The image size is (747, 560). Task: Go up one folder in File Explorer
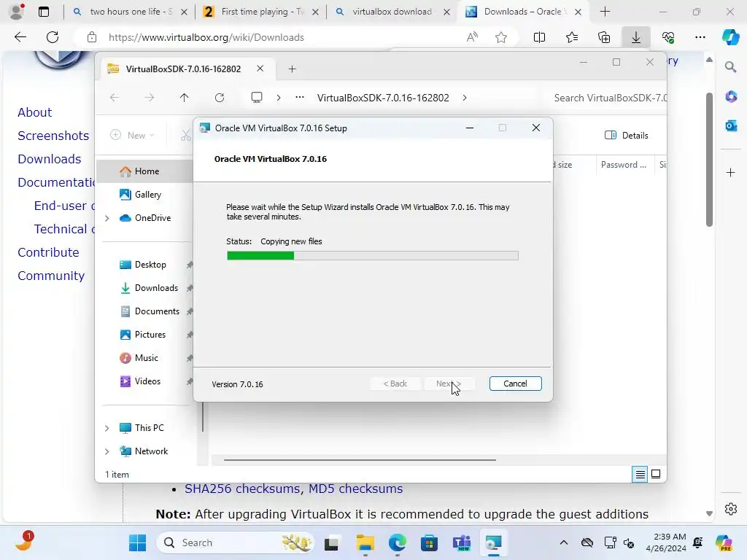[184, 98]
